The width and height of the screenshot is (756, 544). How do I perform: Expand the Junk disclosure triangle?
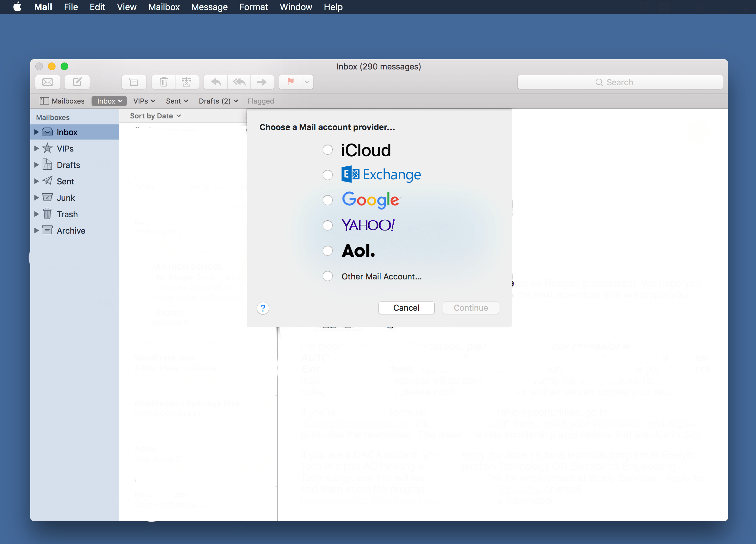coord(36,197)
